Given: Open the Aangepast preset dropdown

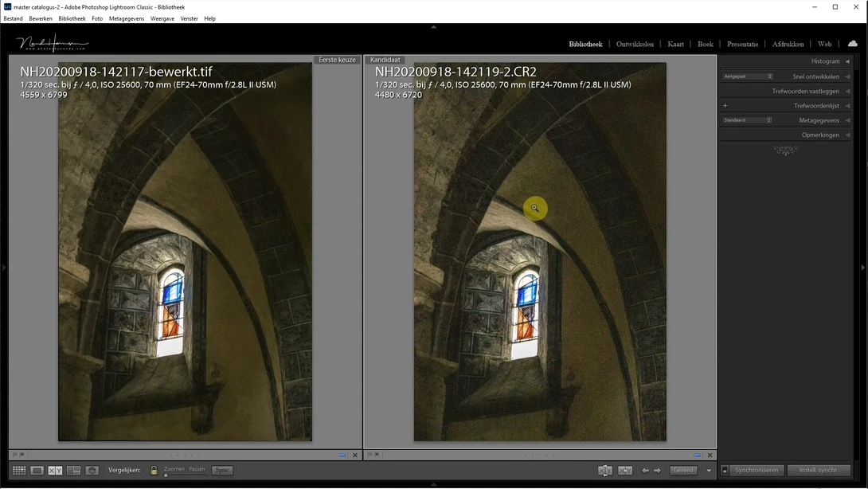Looking at the screenshot, I should pos(747,76).
